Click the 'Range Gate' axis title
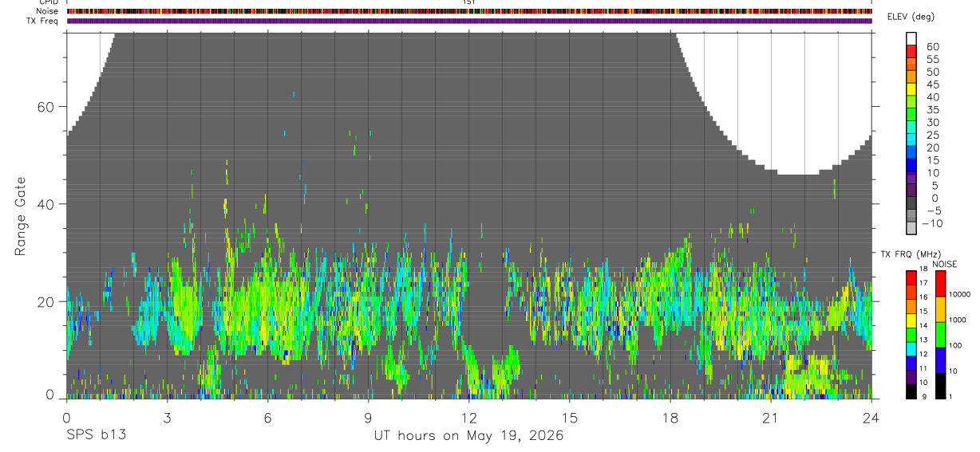Image resolution: width=980 pixels, height=452 pixels. point(20,215)
